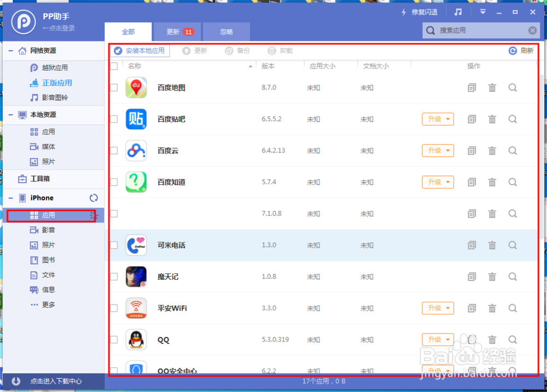Click magnifier icon for 百度知道
The height and width of the screenshot is (392, 547).
click(513, 182)
